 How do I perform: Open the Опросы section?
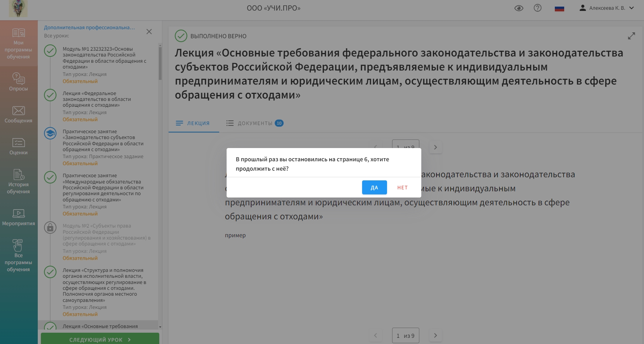tap(19, 81)
